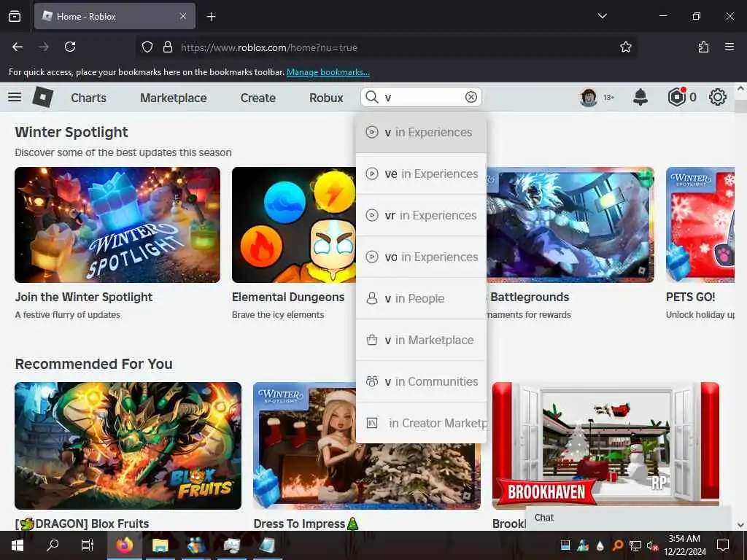Open the Firefox extensions icon
The image size is (747, 560).
[x=703, y=47]
